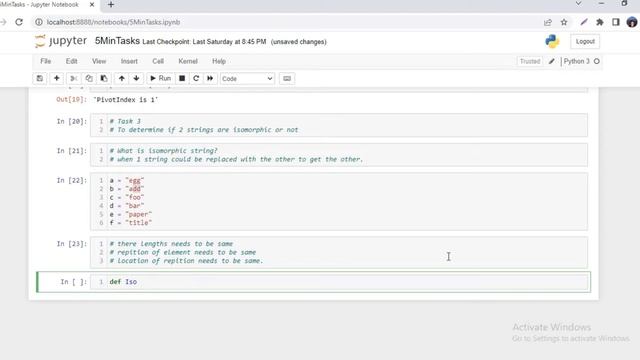Viewport: 640px width, 360px height.
Task: Open the Kernel menu
Action: [188, 61]
